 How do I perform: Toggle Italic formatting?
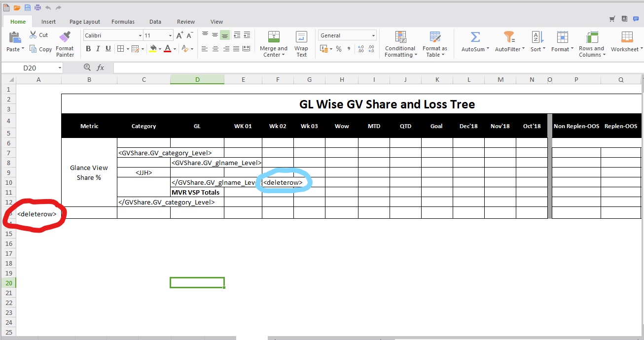(98, 49)
